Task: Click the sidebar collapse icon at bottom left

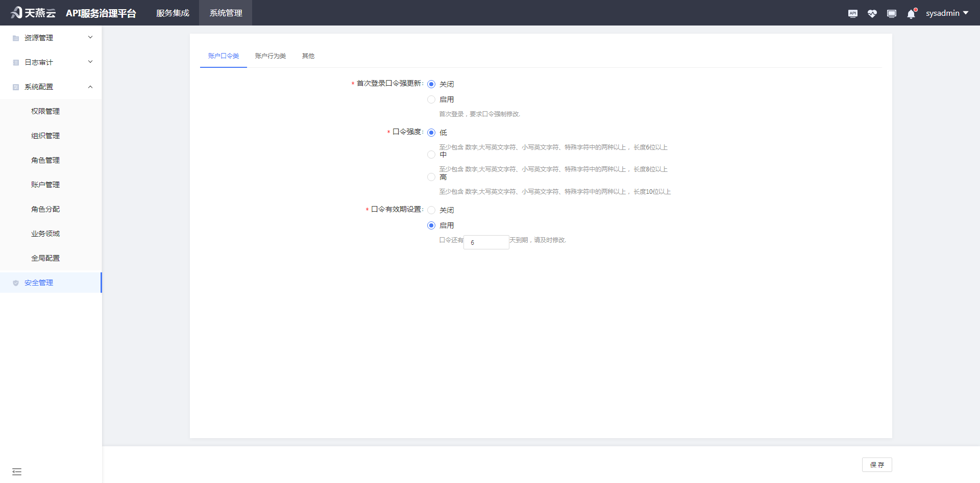Action: (17, 472)
